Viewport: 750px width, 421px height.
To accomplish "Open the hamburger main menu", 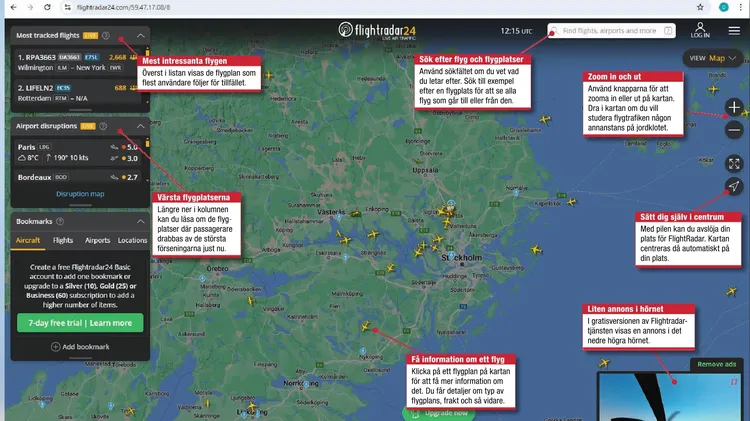I will tap(734, 31).
